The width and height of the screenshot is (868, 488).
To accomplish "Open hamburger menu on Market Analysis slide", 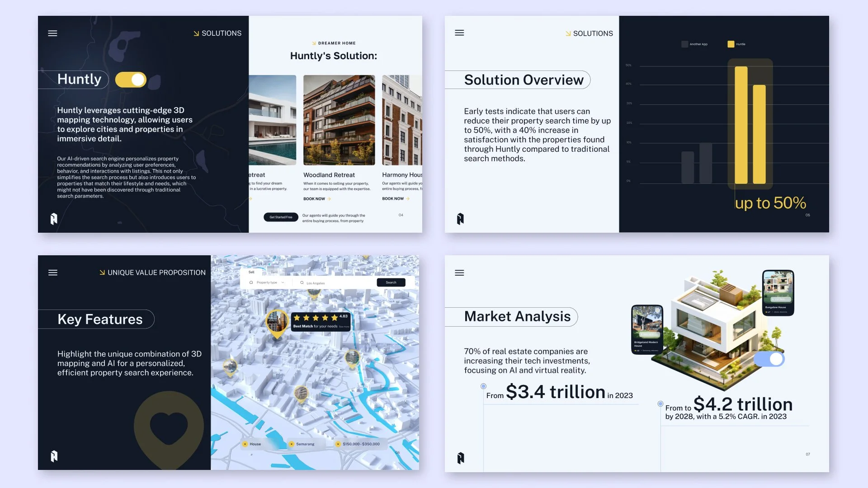I will [459, 273].
